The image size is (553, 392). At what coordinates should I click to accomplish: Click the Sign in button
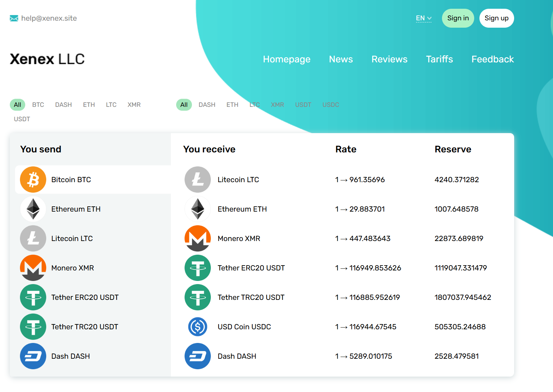(x=458, y=18)
